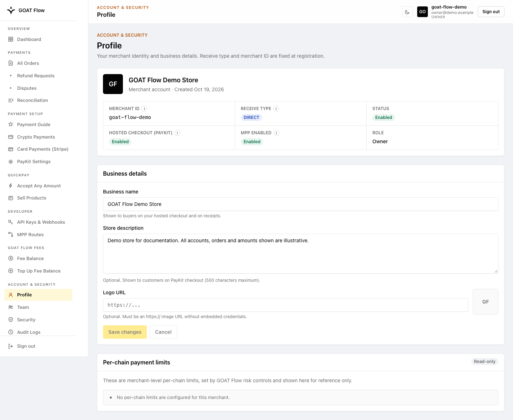Image resolution: width=513 pixels, height=420 pixels.
Task: Click the Logo URL input field
Action: point(286,305)
